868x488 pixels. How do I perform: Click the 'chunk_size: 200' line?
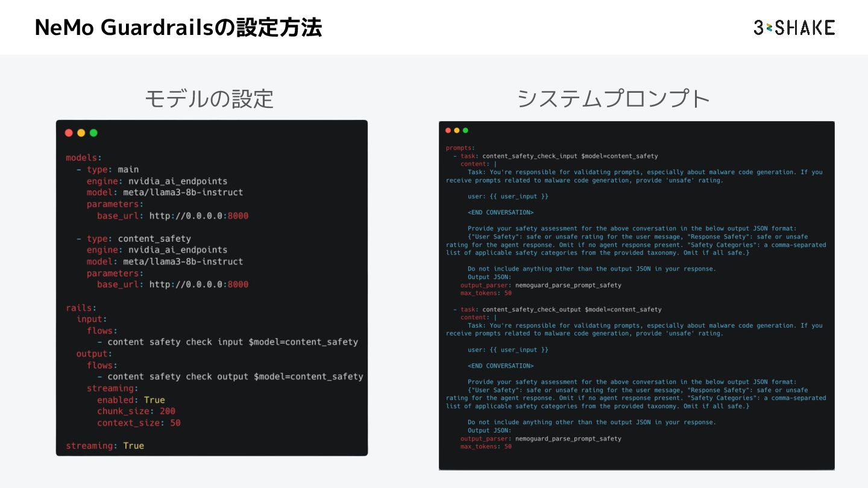click(x=136, y=411)
